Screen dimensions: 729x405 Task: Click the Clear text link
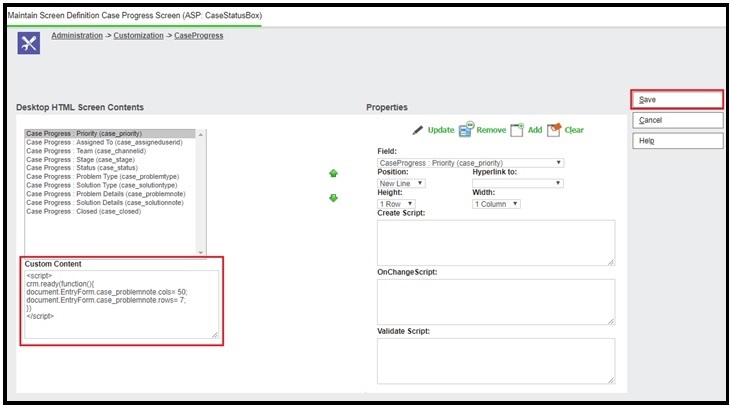click(x=574, y=130)
